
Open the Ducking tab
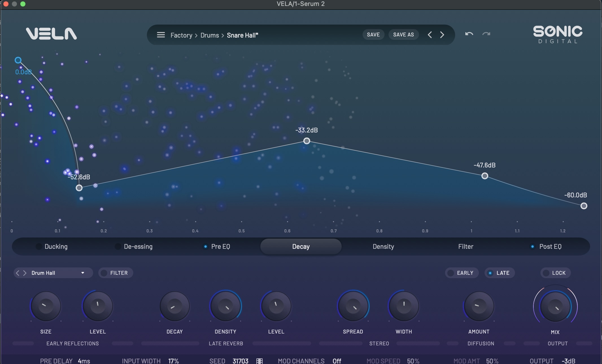tap(56, 247)
